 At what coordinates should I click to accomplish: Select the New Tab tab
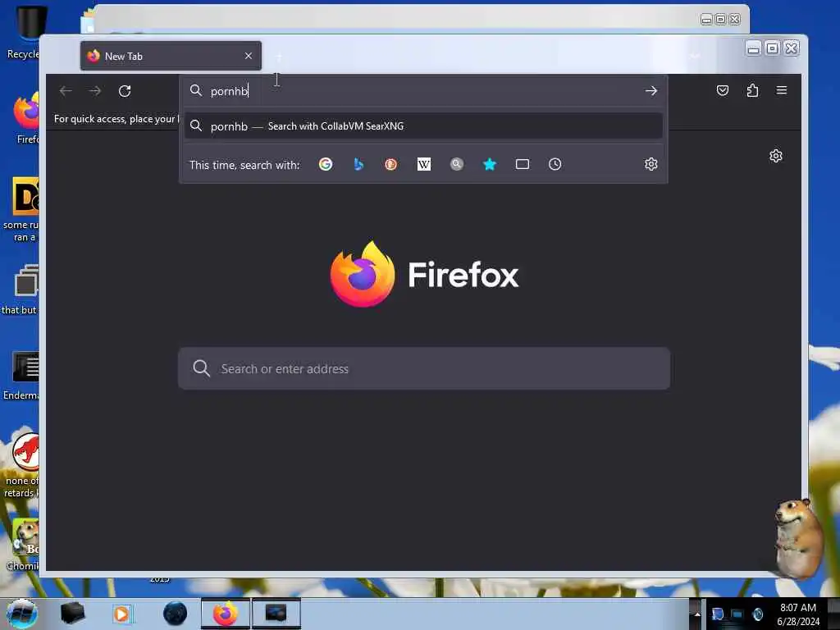pos(171,56)
